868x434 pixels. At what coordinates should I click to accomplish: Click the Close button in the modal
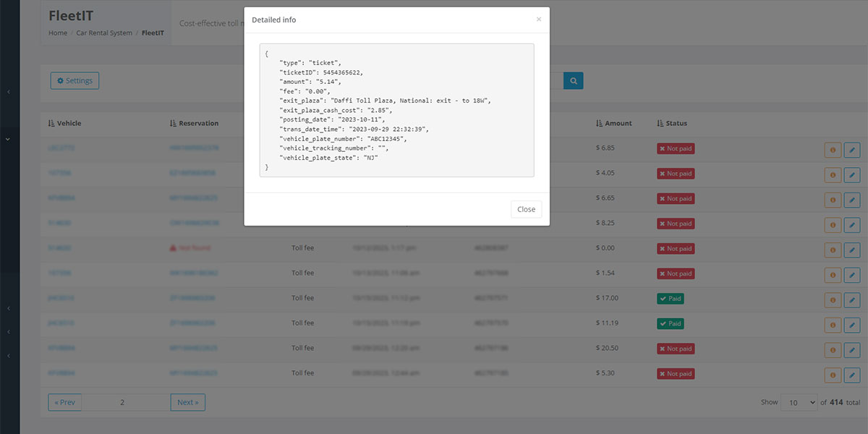point(526,209)
